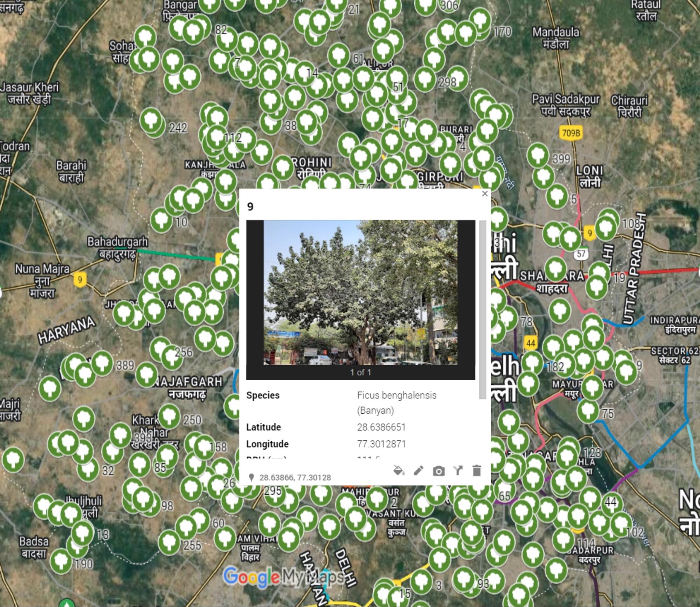Select tree marker labeled 389
Image resolution: width=700 pixels, height=607 pixels.
click(102, 363)
